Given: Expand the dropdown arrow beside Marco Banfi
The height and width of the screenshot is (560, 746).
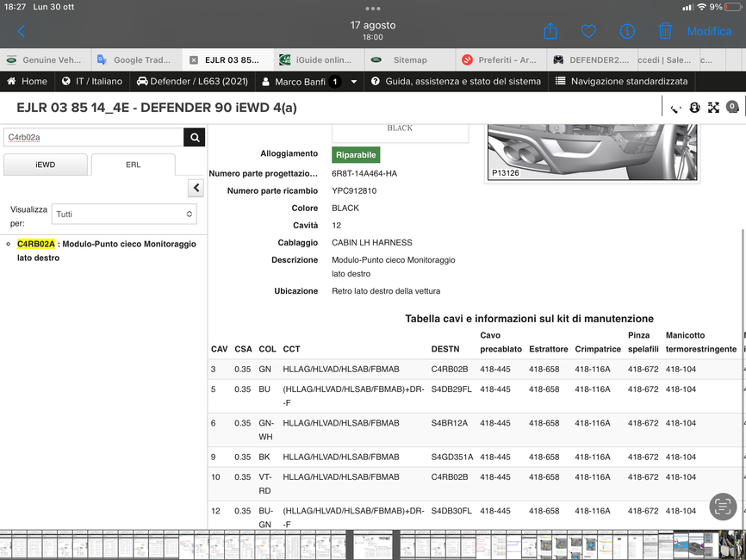Looking at the screenshot, I should 354,82.
